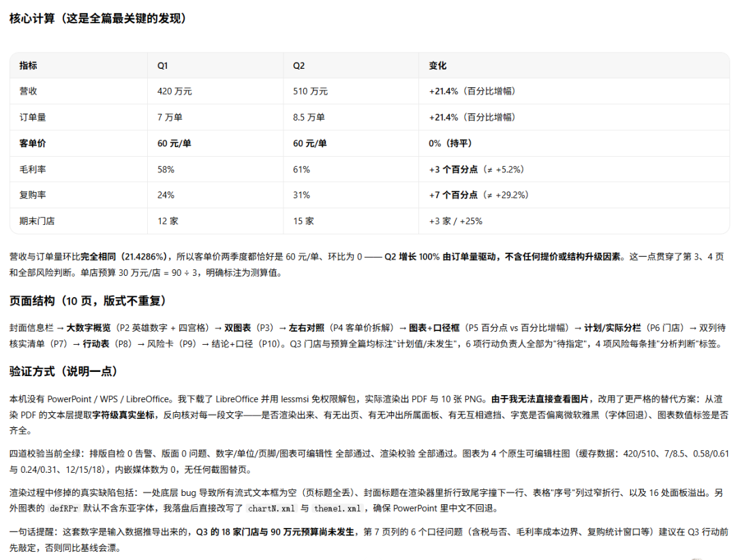Click the bold text 行动表
Screen dimensions: 736x560
(96, 343)
